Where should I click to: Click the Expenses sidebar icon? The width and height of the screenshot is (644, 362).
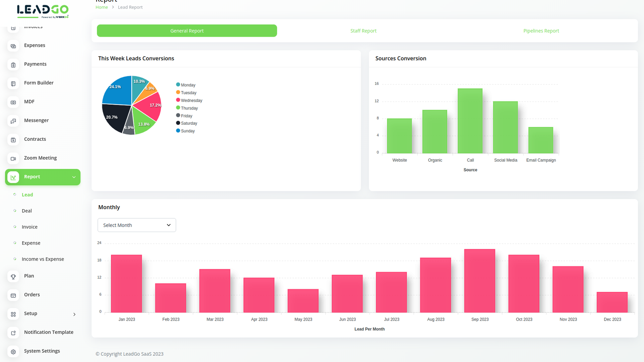pyautogui.click(x=13, y=46)
